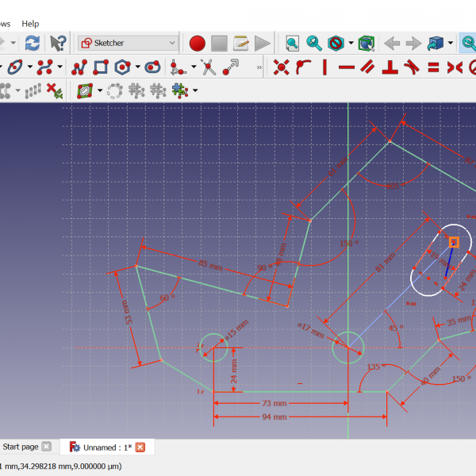Expand the polygon tool dropdown arrow
The height and width of the screenshot is (476, 476).
137,67
